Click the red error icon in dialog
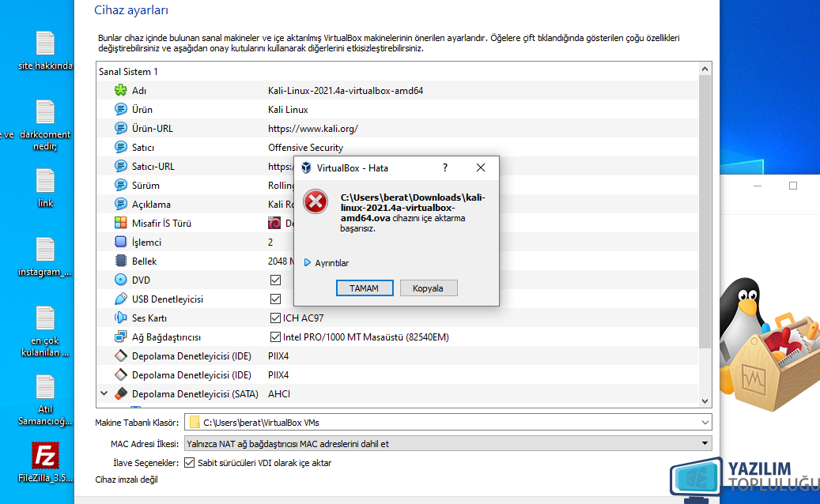This screenshot has height=504, width=820. tap(316, 201)
